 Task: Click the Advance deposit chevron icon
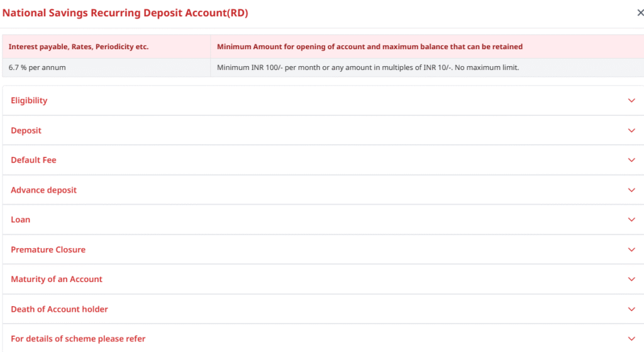coord(631,190)
